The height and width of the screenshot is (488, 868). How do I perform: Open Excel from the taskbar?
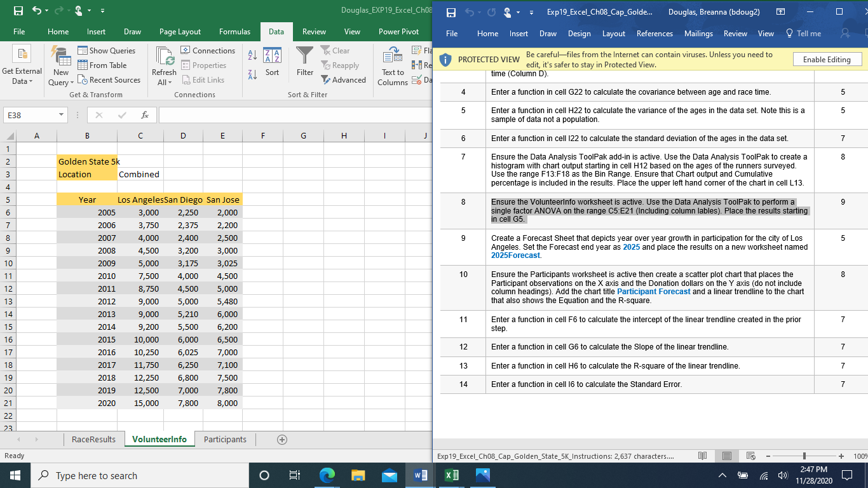pyautogui.click(x=452, y=475)
